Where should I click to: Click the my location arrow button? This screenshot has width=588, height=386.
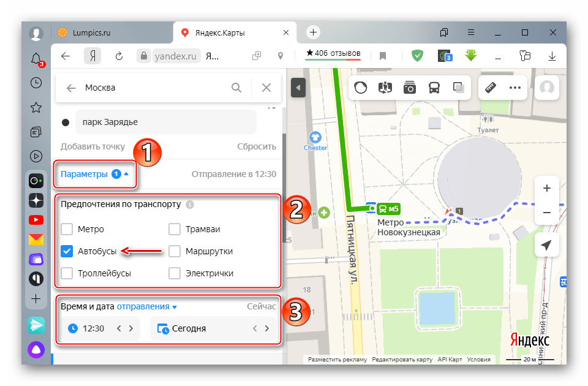[547, 246]
